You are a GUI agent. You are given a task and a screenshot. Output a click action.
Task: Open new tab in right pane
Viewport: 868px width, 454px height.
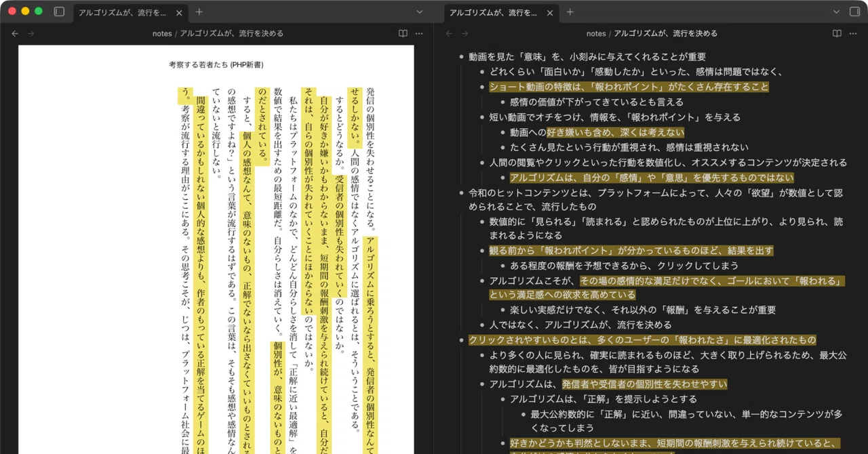pos(570,12)
